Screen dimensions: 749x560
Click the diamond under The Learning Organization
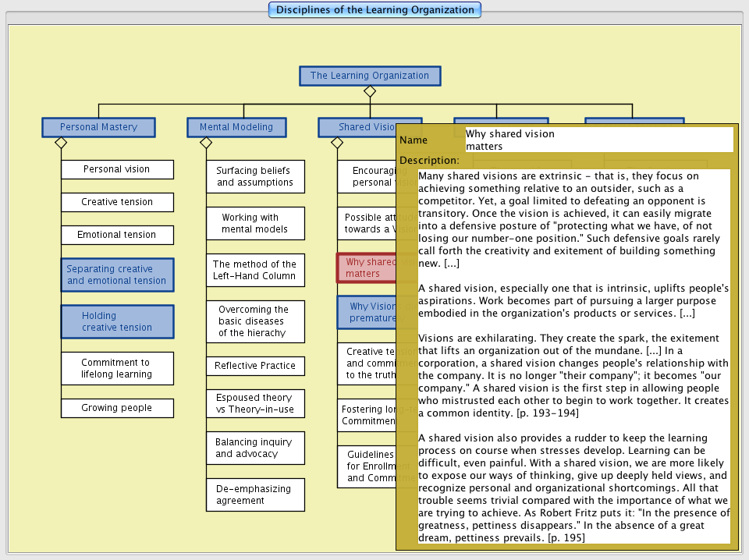coord(370,91)
